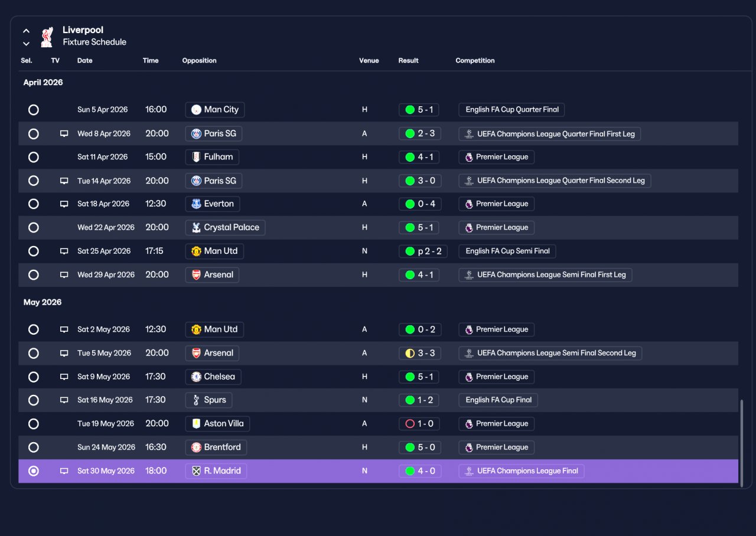756x536 pixels.
Task: Open the 5 - 1 result against Chelsea
Action: coord(419,377)
